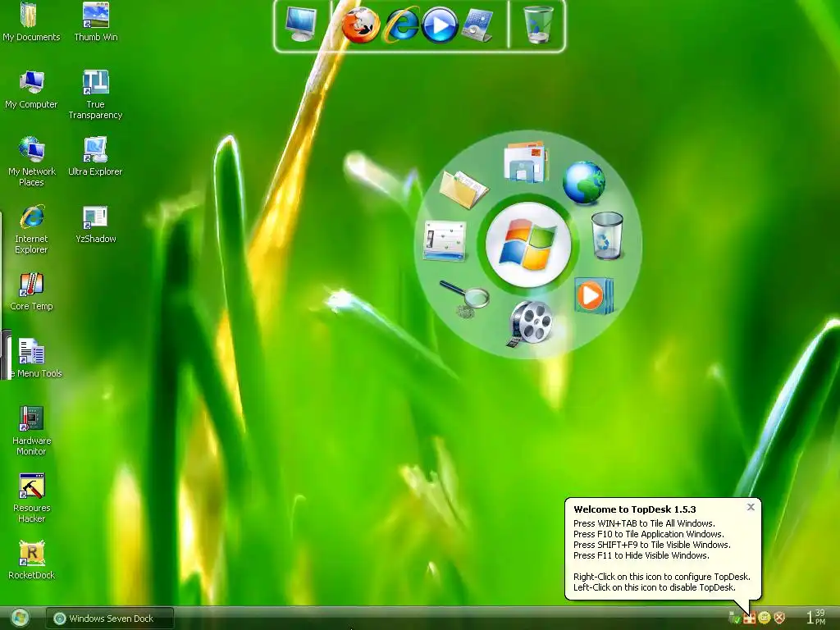Open the My Documents desktop icon

[x=30, y=22]
